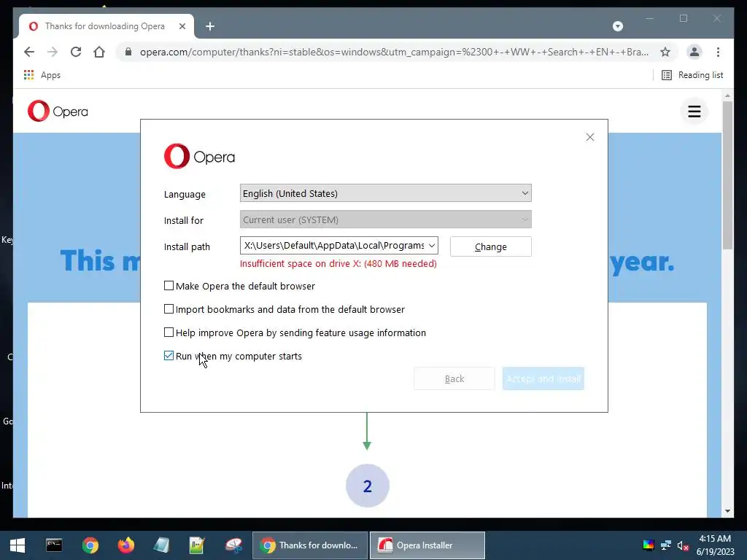This screenshot has width=747, height=560.
Task: Launch Firefox from taskbar
Action: (125, 545)
